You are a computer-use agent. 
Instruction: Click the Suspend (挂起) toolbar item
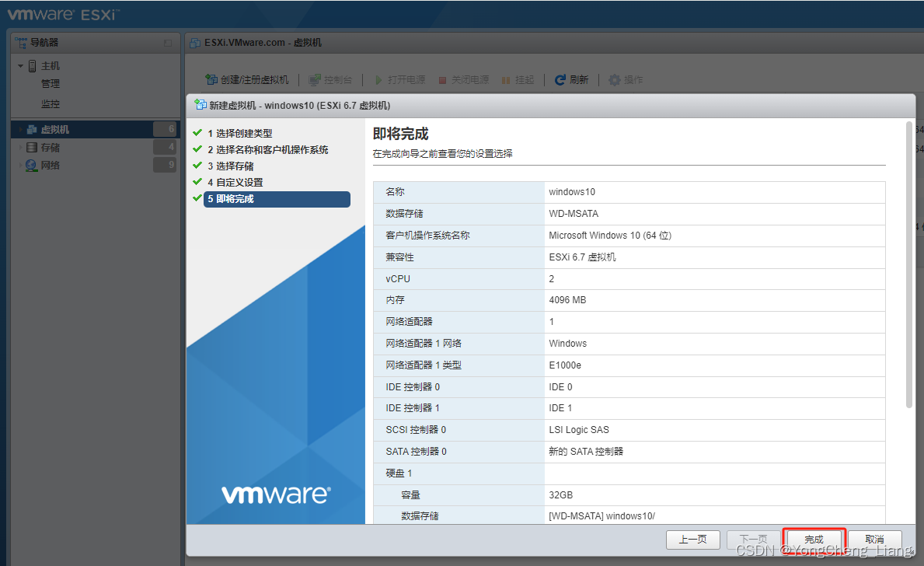pos(518,79)
